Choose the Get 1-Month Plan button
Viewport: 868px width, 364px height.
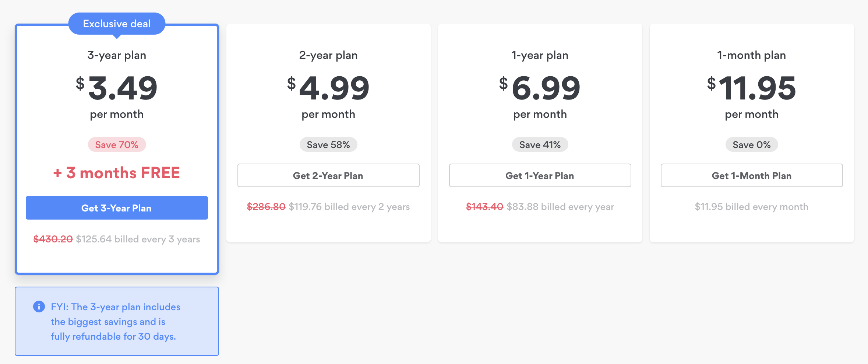pos(751,175)
